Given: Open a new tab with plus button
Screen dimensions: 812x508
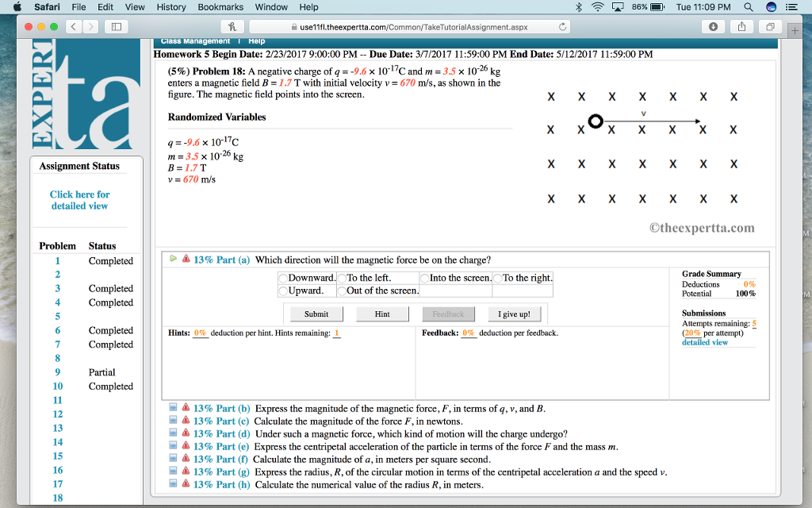Looking at the screenshot, I should tap(795, 31).
